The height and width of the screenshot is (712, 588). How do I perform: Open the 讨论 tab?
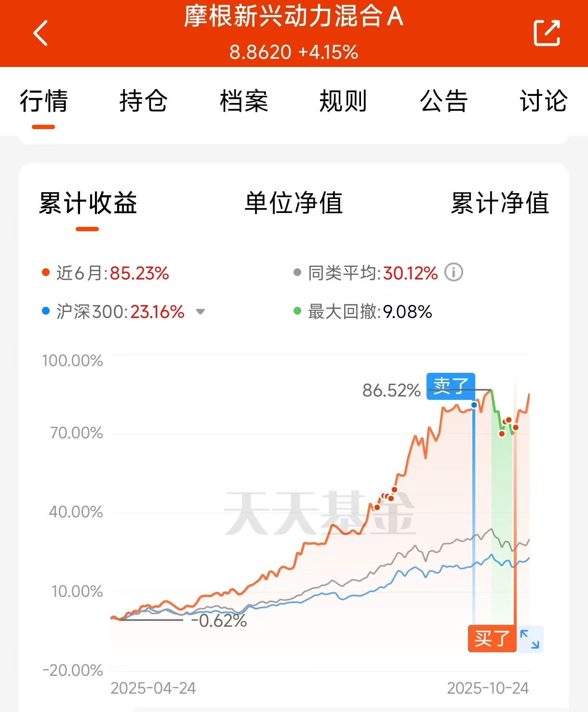point(544,101)
